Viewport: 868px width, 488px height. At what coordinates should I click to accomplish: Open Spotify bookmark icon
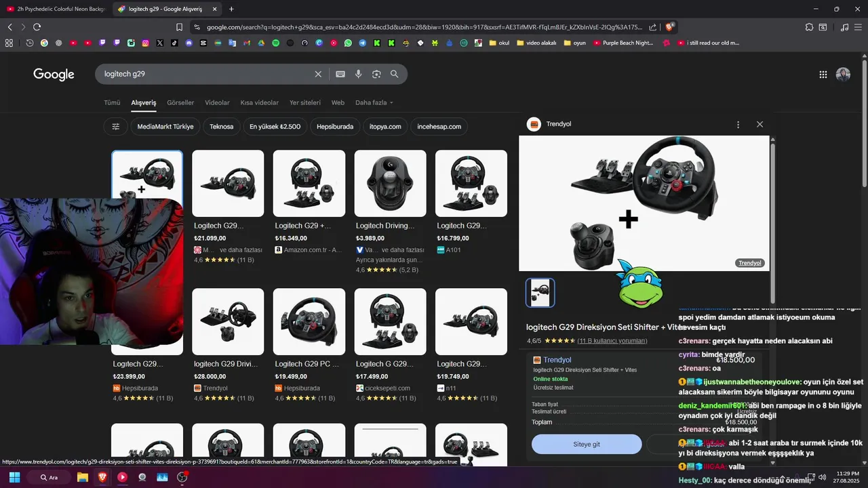[275, 43]
